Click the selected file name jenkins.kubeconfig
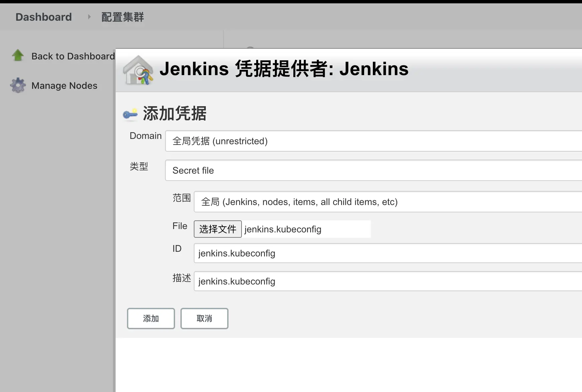 [283, 229]
